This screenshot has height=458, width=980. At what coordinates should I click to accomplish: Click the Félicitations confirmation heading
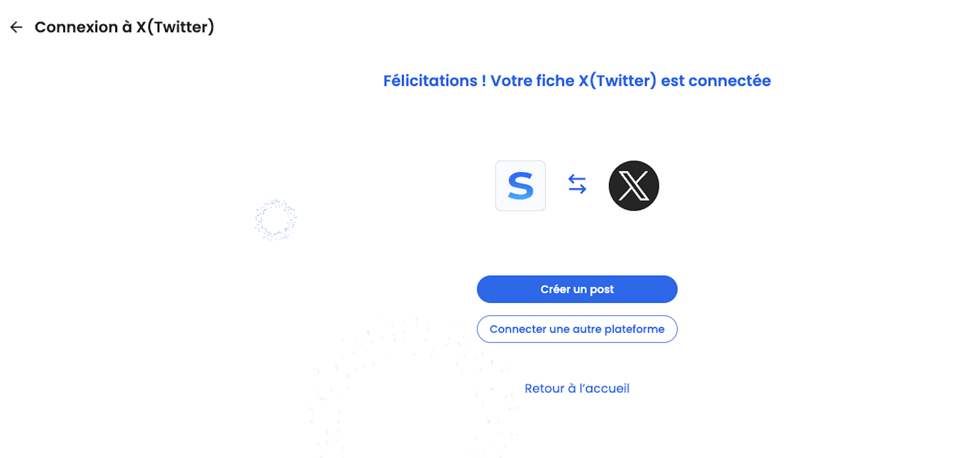[x=576, y=81]
